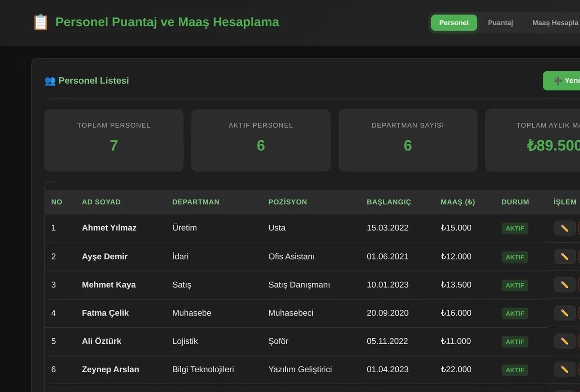
Task: Click the Bilgi Teknolojileri department cell
Action: coord(203,369)
